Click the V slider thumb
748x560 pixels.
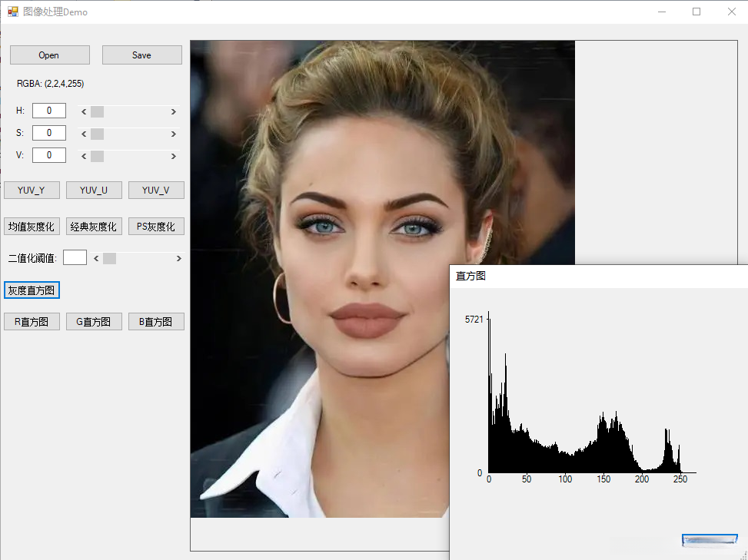(98, 156)
